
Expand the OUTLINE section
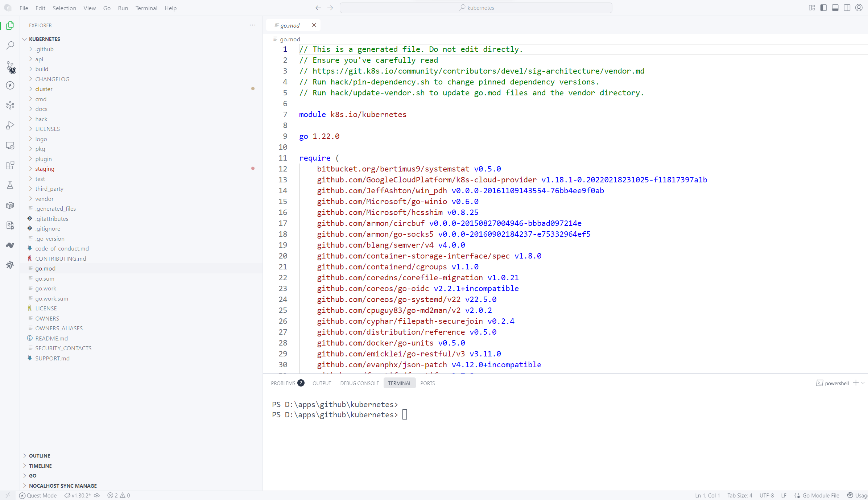pyautogui.click(x=40, y=455)
